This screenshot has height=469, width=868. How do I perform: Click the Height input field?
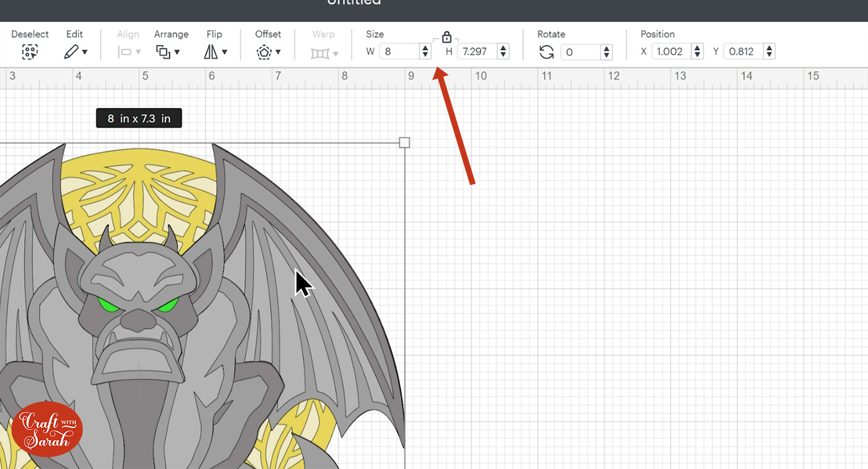pyautogui.click(x=477, y=52)
